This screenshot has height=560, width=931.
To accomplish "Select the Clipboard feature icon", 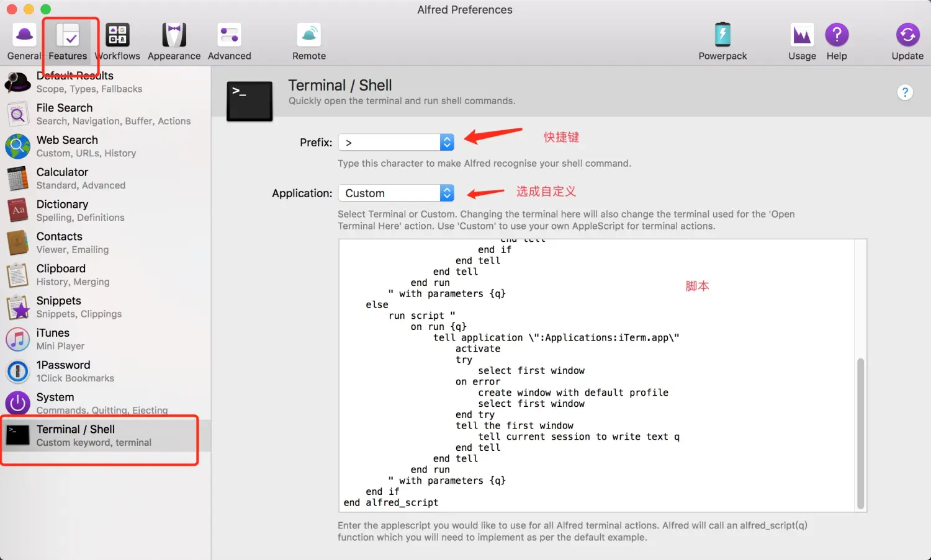I will click(17, 275).
